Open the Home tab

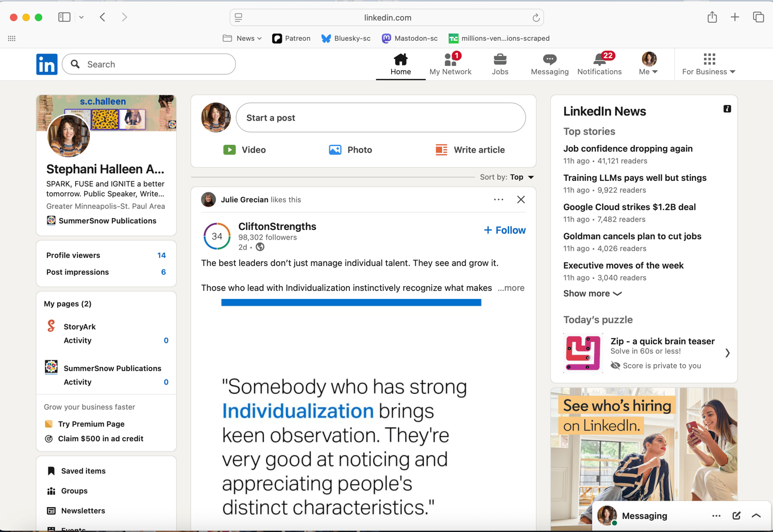(x=400, y=64)
